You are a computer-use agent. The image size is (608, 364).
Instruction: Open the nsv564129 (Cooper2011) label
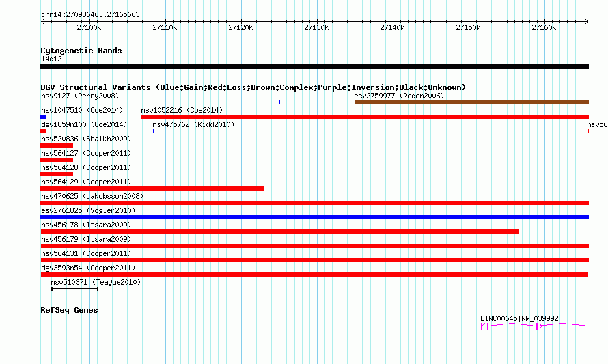coord(86,182)
